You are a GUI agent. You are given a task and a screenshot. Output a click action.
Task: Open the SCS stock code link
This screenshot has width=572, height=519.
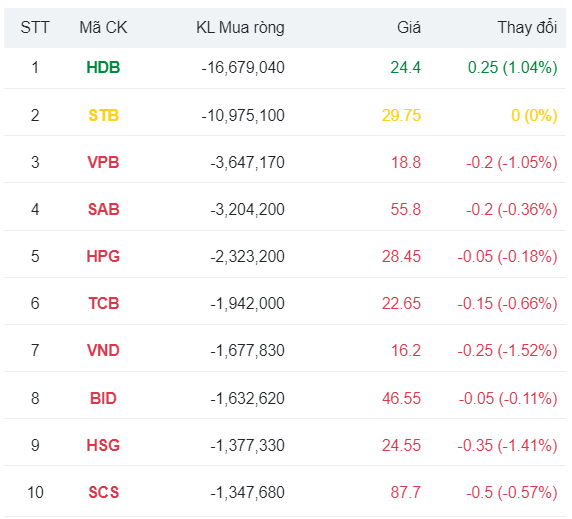[104, 492]
